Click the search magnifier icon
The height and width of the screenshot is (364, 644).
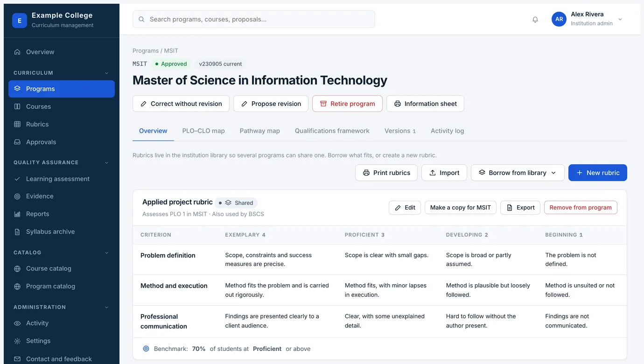pos(142,19)
